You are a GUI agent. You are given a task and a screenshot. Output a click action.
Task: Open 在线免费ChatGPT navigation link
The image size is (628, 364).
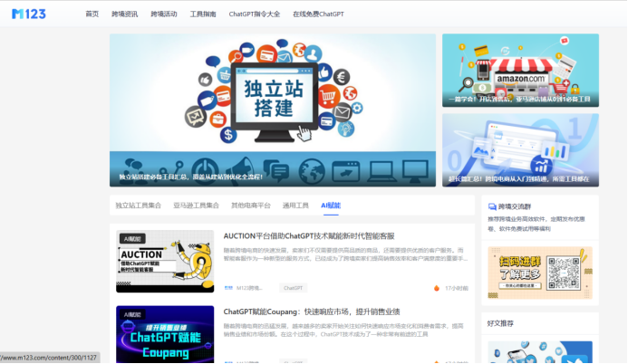click(x=318, y=14)
